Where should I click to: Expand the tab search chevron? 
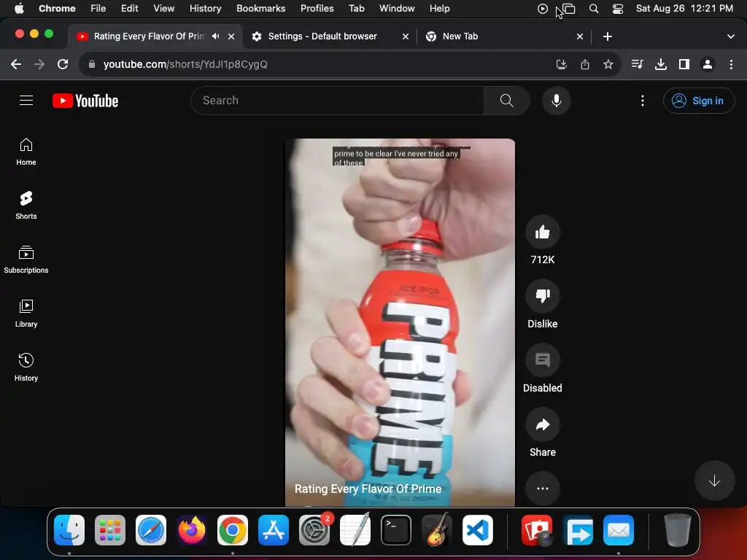click(x=731, y=36)
